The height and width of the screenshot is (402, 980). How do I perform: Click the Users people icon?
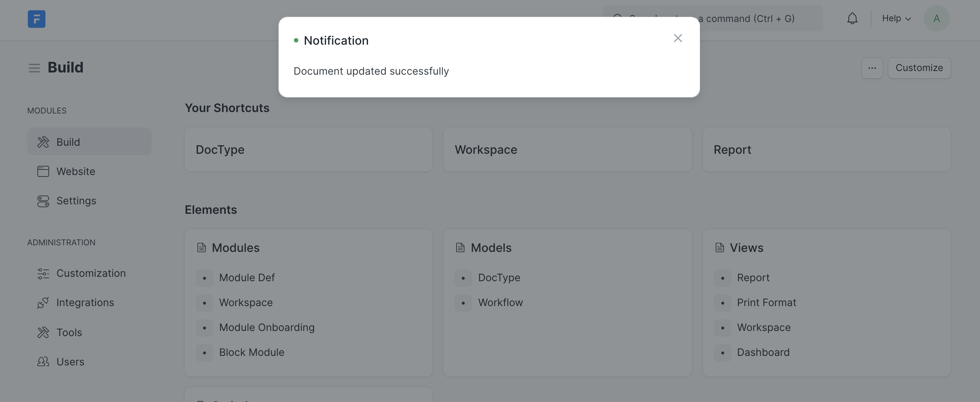pyautogui.click(x=43, y=362)
